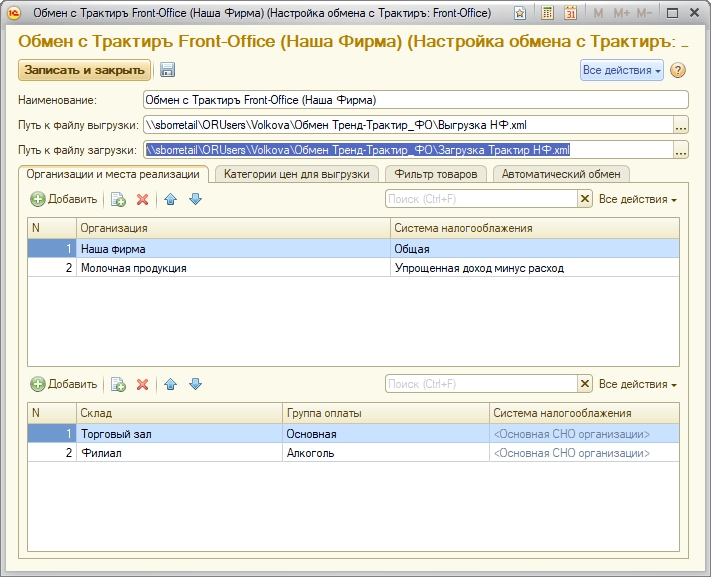Open the Автоматический обмен tab
Viewport: 711px width, 578px height.
coord(561,174)
